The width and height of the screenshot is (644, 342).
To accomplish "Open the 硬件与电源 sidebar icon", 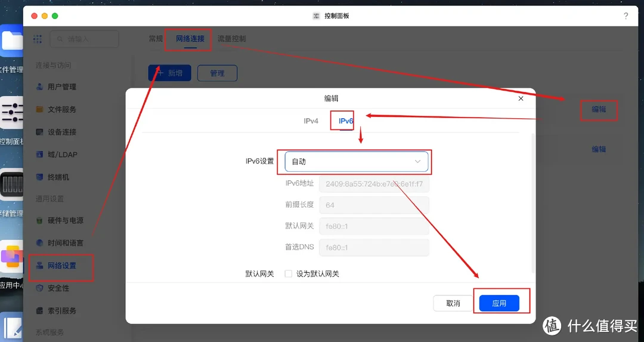I will point(39,220).
